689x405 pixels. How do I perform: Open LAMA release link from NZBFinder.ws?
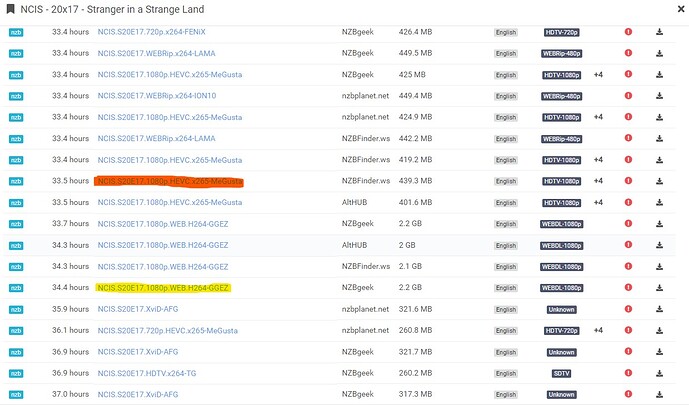point(156,138)
